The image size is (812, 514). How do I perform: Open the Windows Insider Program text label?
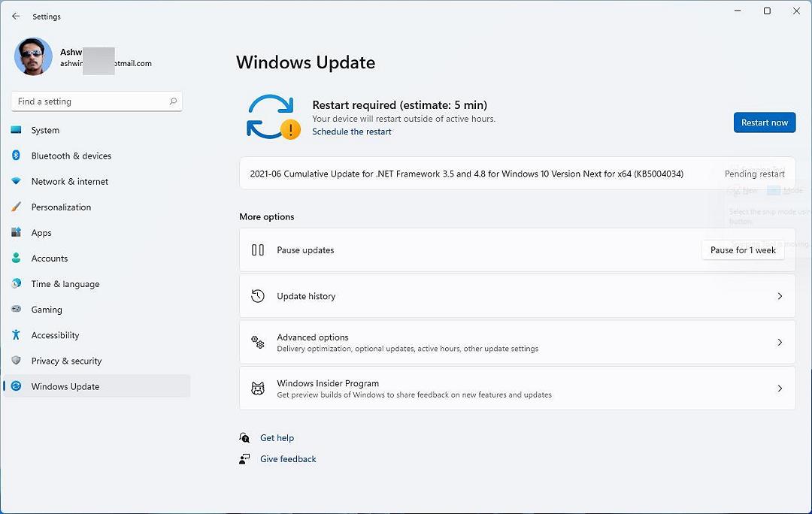point(328,383)
